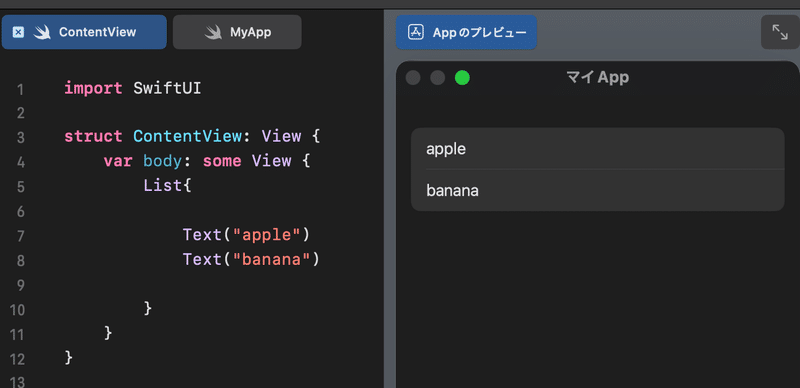The height and width of the screenshot is (388, 800).
Task: Place cursor on Text("apple") code line
Action: [x=246, y=235]
